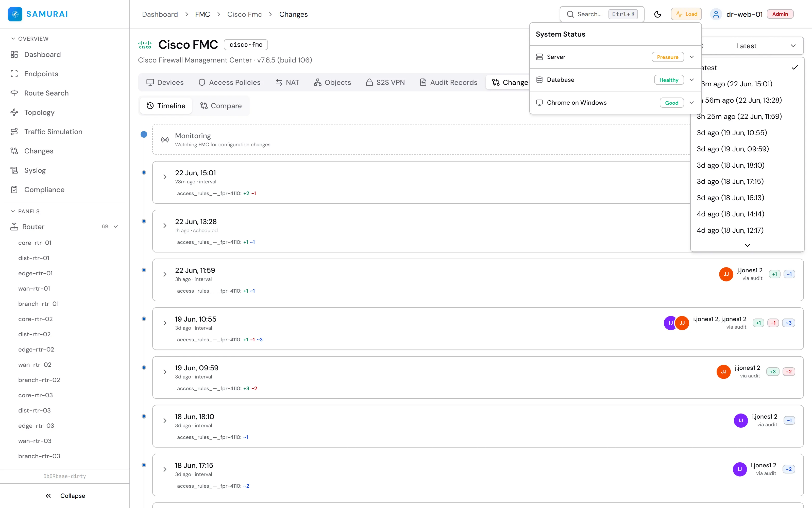The height and width of the screenshot is (508, 812).
Task: Expand the 19 Jun, 10:55 change entry
Action: (x=165, y=323)
